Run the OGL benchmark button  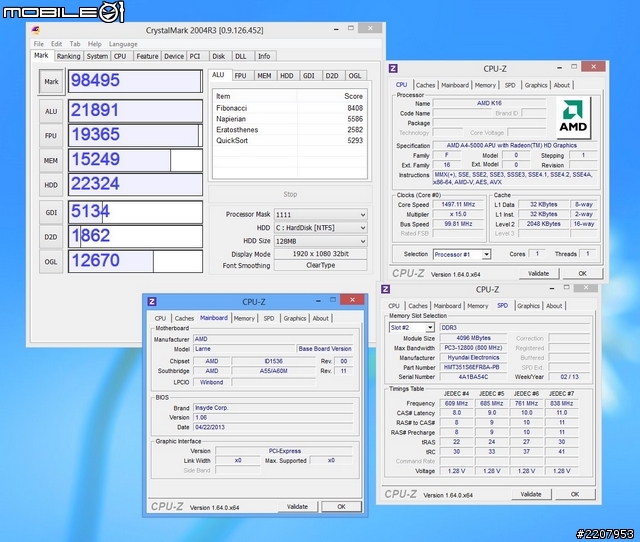point(51,262)
